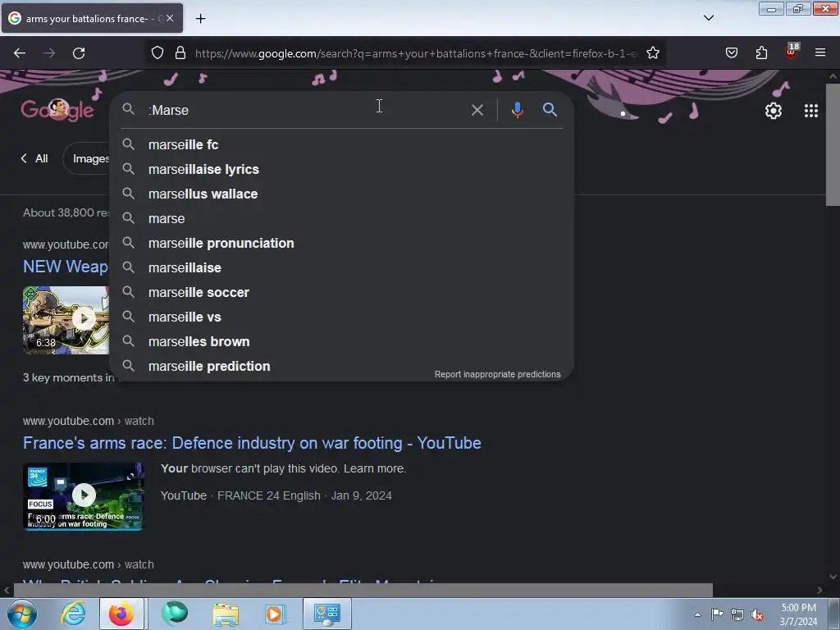840x630 pixels.
Task: Click the vertical page scrollbar thumb
Action: click(833, 144)
